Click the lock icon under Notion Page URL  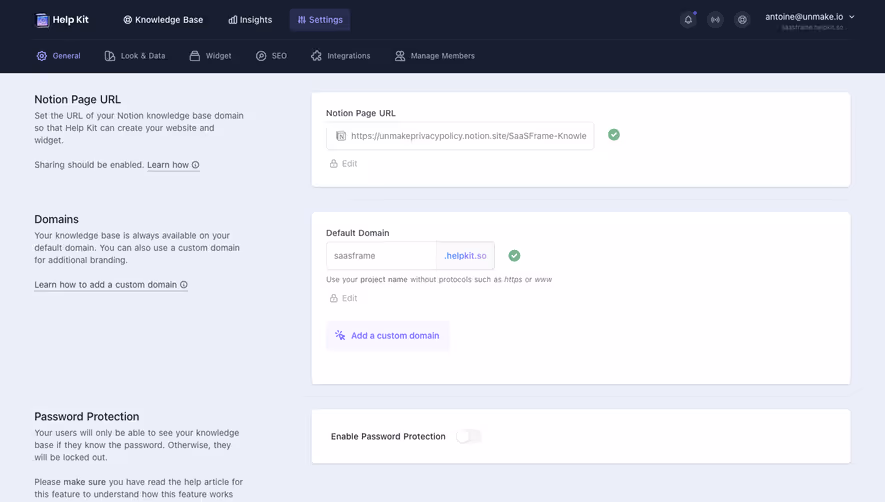[334, 164]
